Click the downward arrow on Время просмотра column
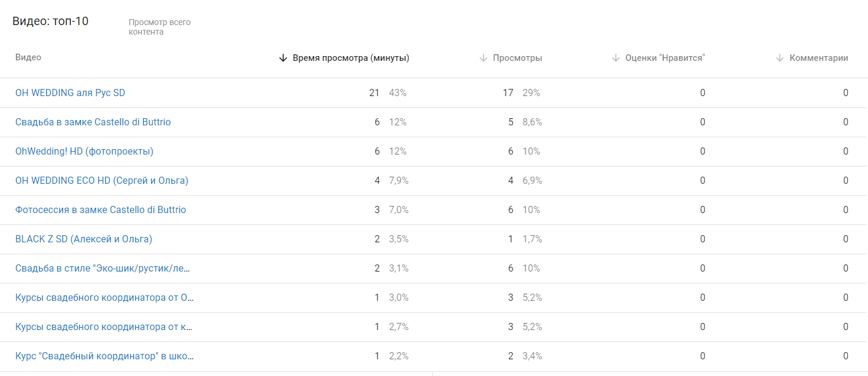This screenshot has width=868, height=376. 282,58
